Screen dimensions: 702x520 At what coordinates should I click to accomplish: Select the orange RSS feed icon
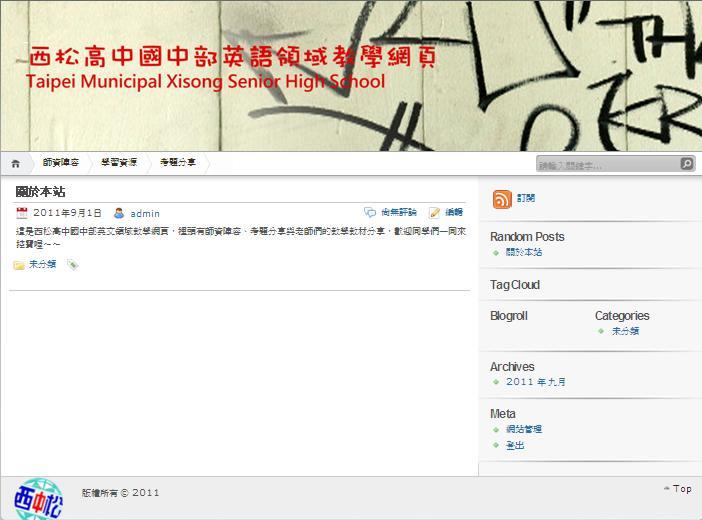(x=502, y=199)
